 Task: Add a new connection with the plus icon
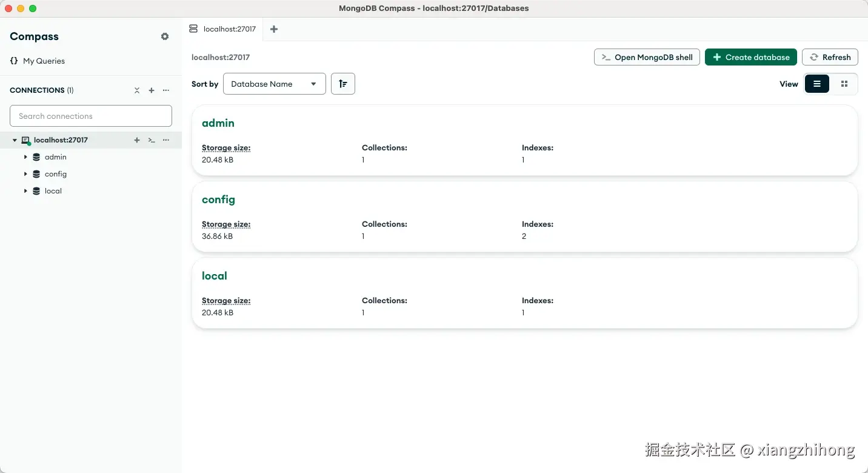[x=152, y=90]
